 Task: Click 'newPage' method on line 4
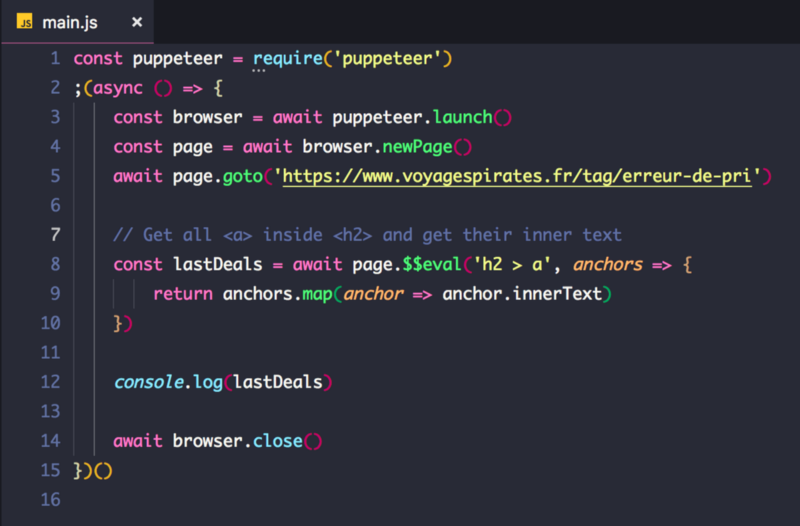[417, 147]
